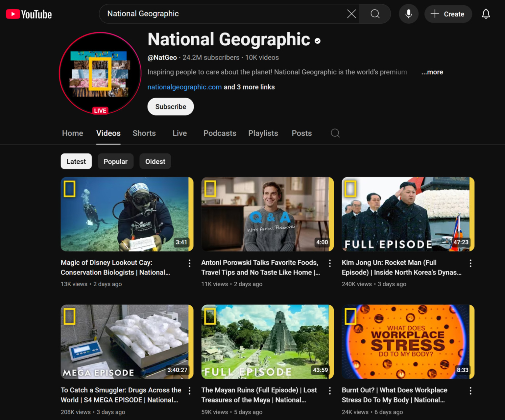Open the channel search icon next to Posts
This screenshot has height=420, width=505.
click(x=335, y=133)
